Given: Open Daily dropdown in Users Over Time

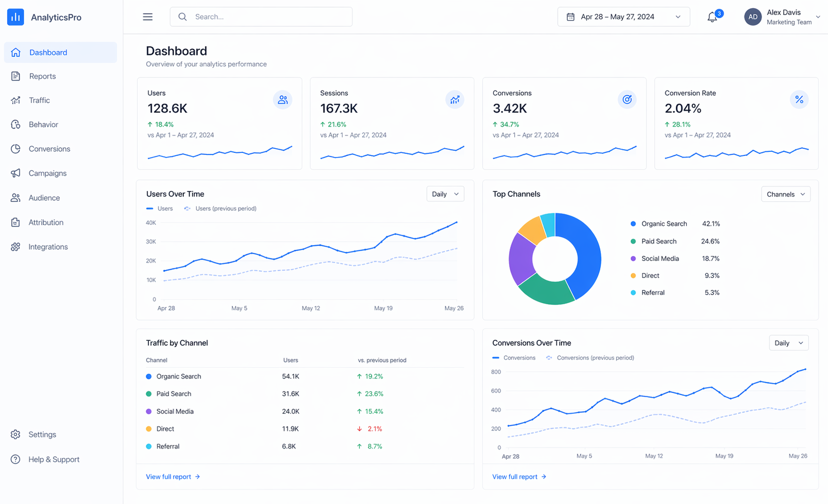Looking at the screenshot, I should click(445, 194).
